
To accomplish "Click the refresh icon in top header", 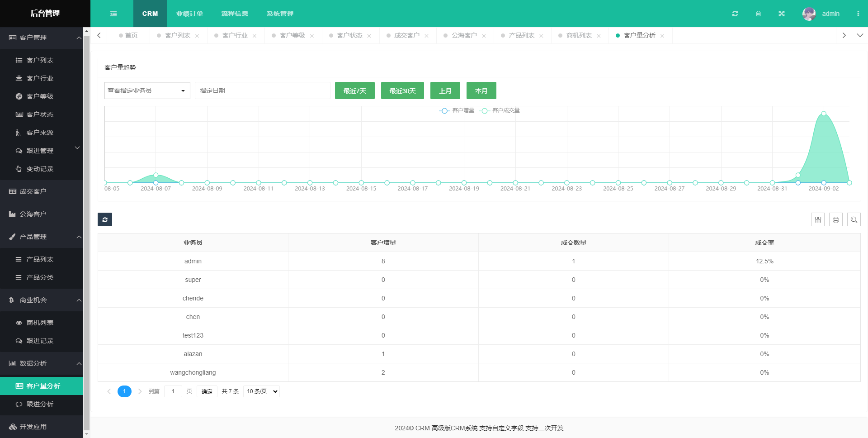I will [735, 14].
